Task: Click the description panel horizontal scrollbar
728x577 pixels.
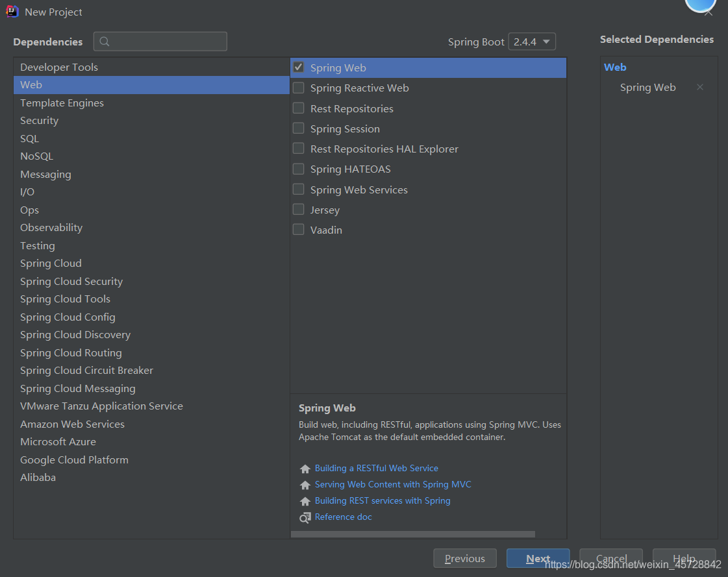Action: [413, 534]
